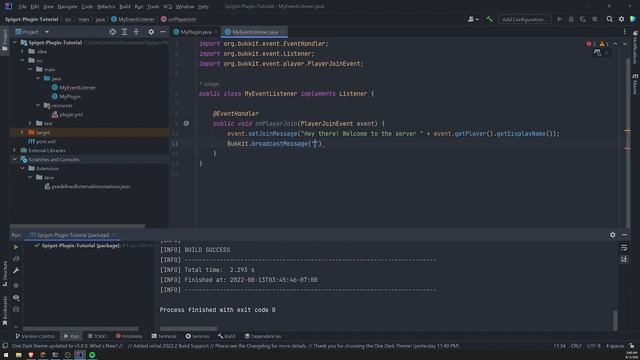Open the File menu
Image resolution: width=640 pixels, height=360 pixels.
pos(22,7)
